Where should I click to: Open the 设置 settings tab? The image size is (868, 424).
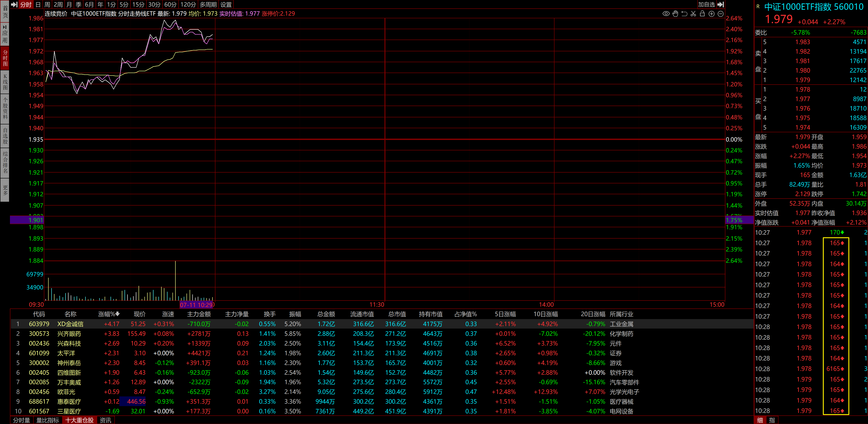[226, 4]
